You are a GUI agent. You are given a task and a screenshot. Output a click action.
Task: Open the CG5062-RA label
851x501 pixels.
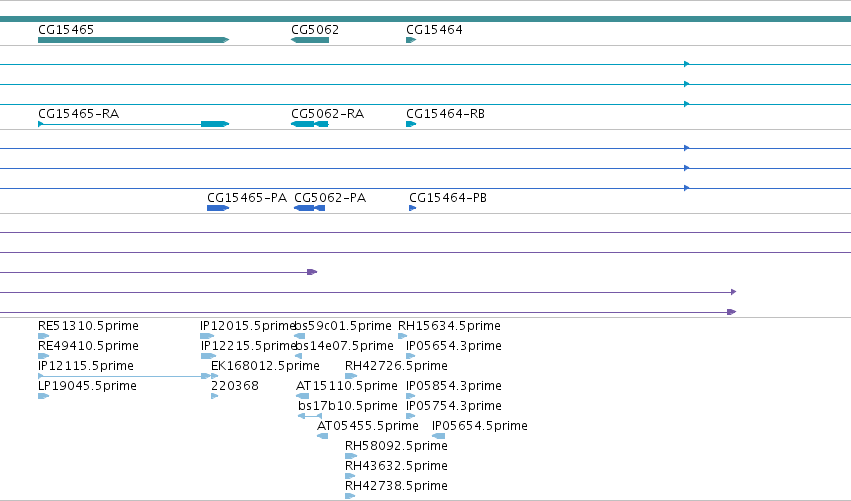pos(327,113)
